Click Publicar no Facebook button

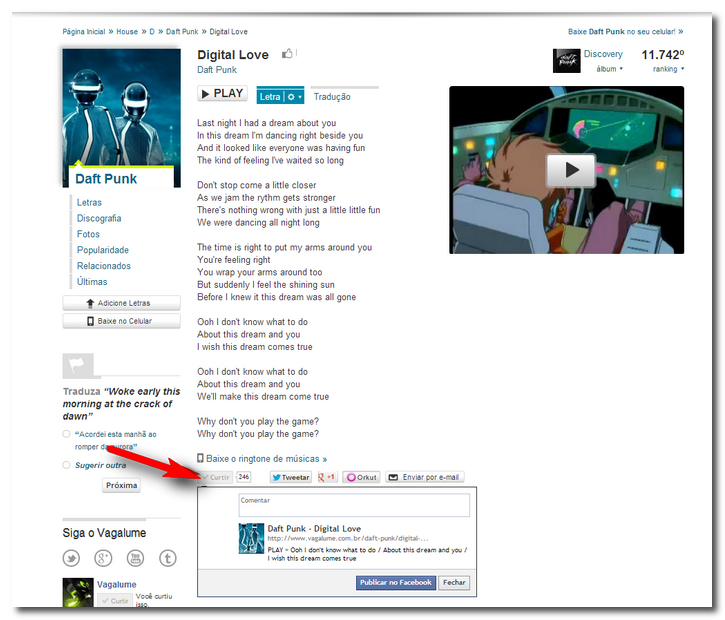[396, 583]
